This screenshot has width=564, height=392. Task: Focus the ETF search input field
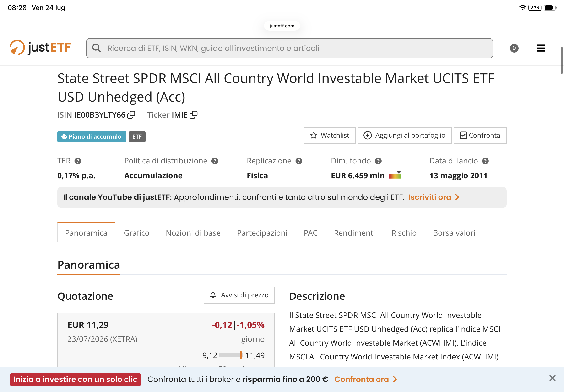point(289,48)
